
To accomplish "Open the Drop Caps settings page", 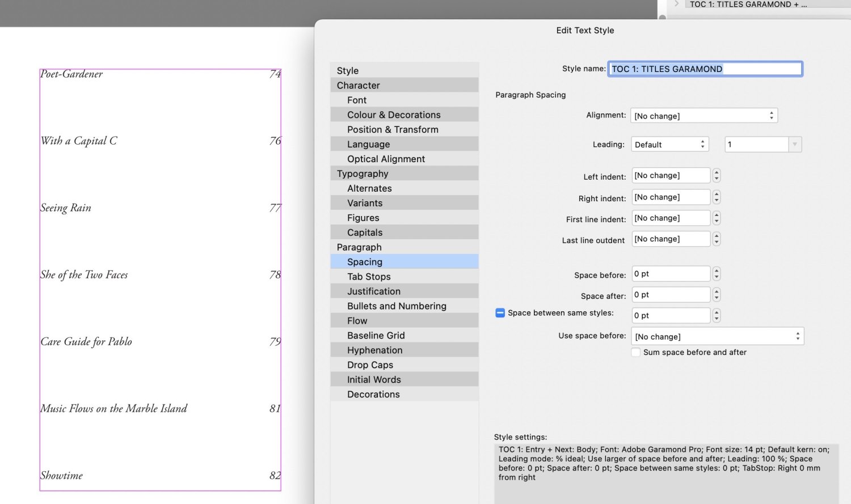I will coord(370,365).
